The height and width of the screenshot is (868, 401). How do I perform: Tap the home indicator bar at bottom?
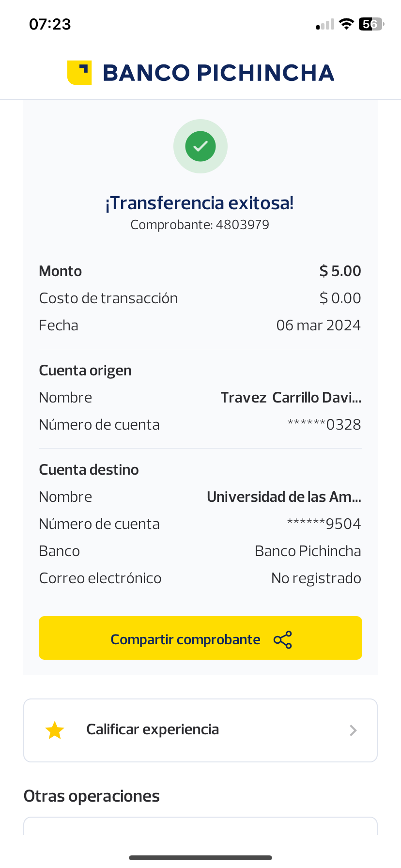(200, 857)
